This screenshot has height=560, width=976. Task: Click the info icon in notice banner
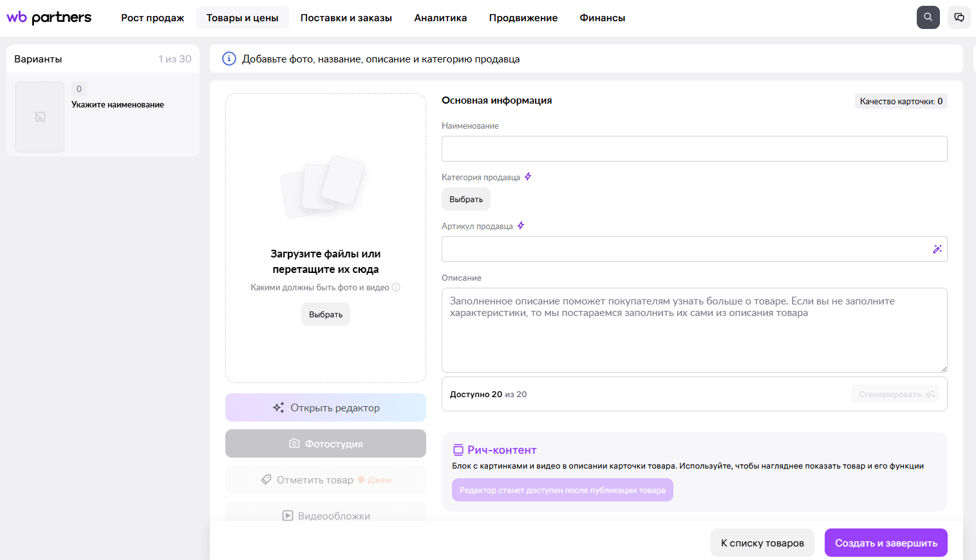(x=229, y=59)
